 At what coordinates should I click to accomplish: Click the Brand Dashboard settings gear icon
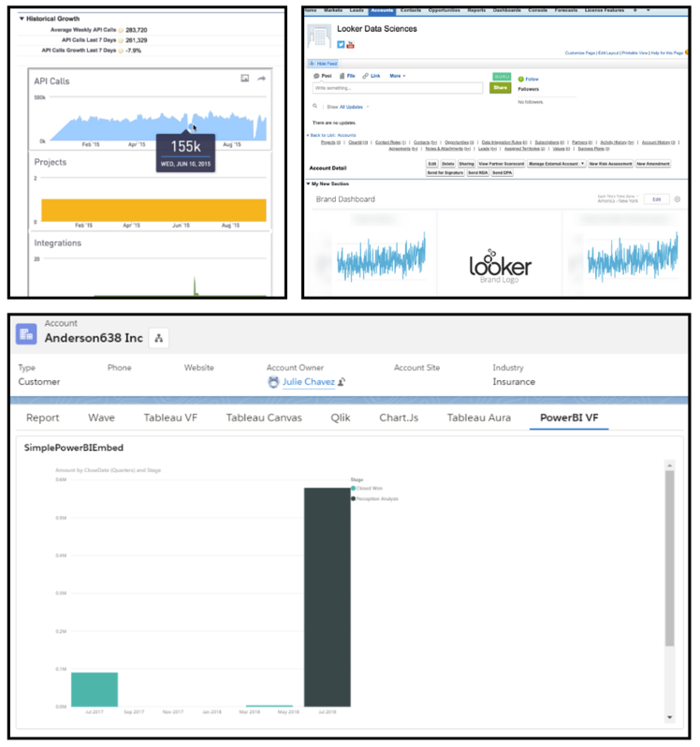tap(678, 199)
